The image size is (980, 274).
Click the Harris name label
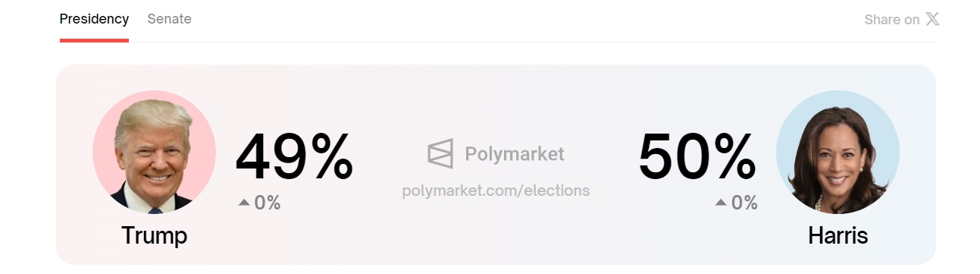click(838, 235)
